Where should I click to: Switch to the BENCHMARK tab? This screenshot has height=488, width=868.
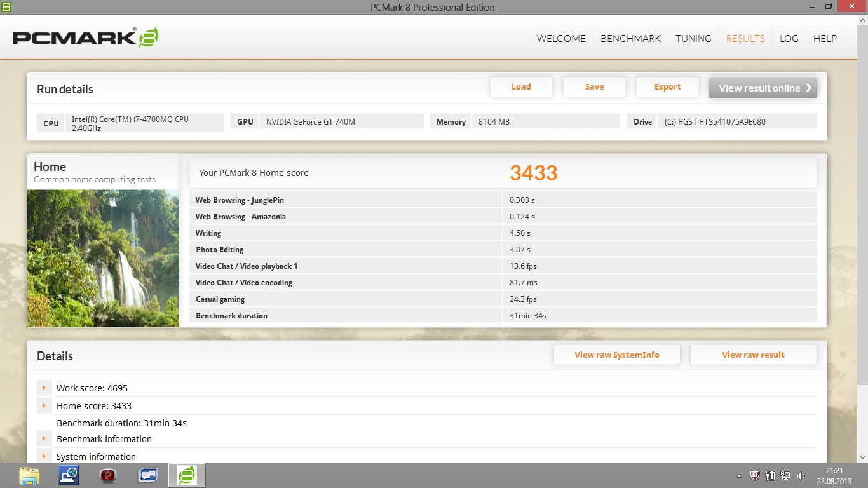pos(631,38)
